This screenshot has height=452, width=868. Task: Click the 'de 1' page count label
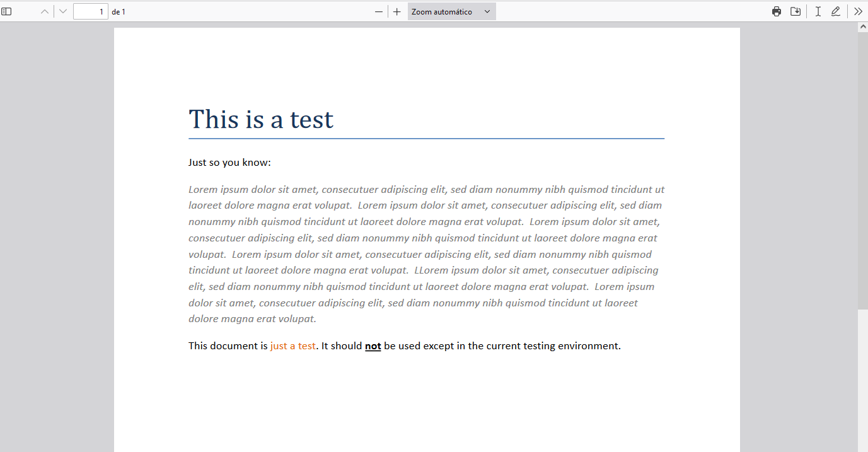[119, 12]
